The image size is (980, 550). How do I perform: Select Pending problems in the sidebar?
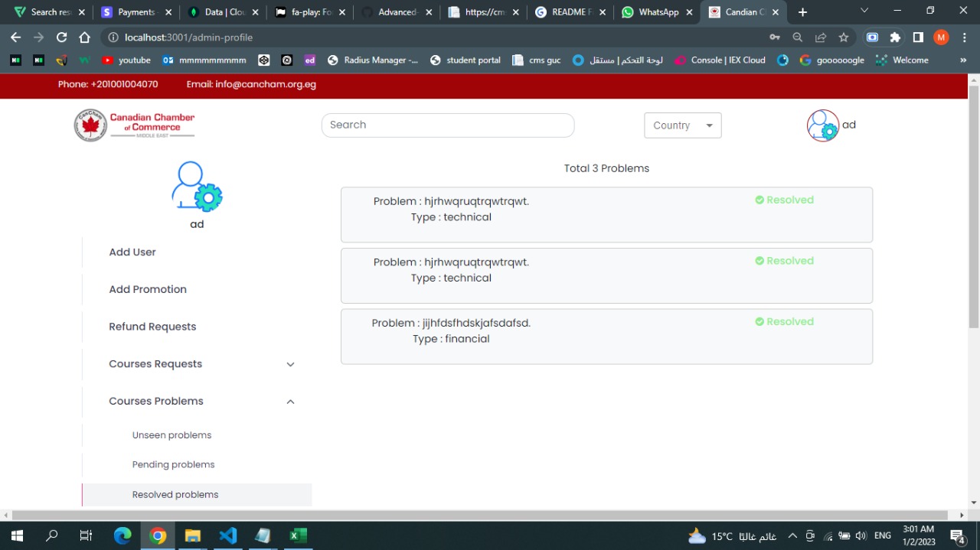pos(173,464)
